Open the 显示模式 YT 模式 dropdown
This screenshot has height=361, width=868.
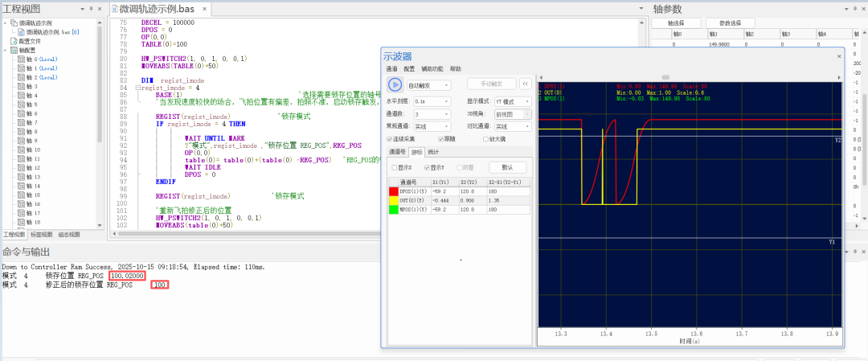coord(513,101)
